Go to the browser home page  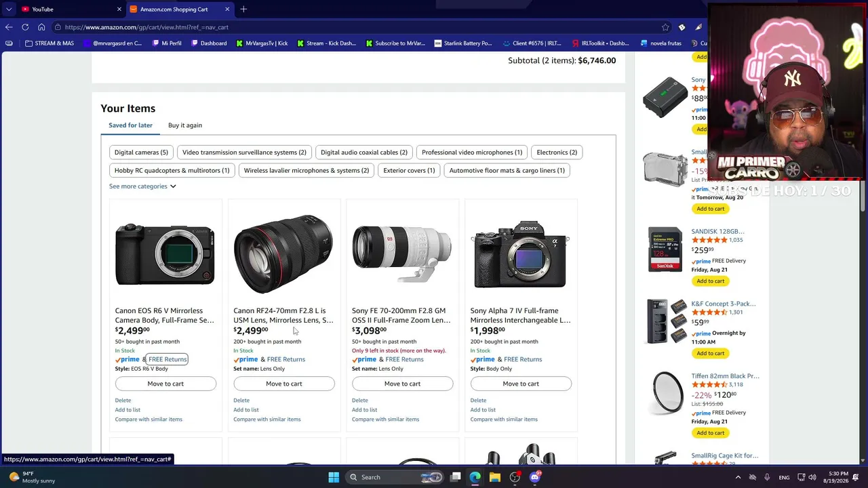coord(41,27)
